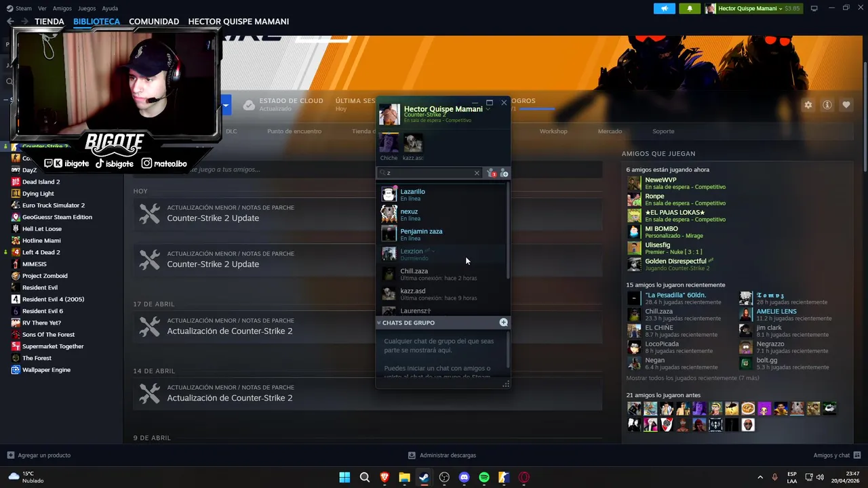Go back with the navigation arrow
868x488 pixels.
pyautogui.click(x=10, y=22)
